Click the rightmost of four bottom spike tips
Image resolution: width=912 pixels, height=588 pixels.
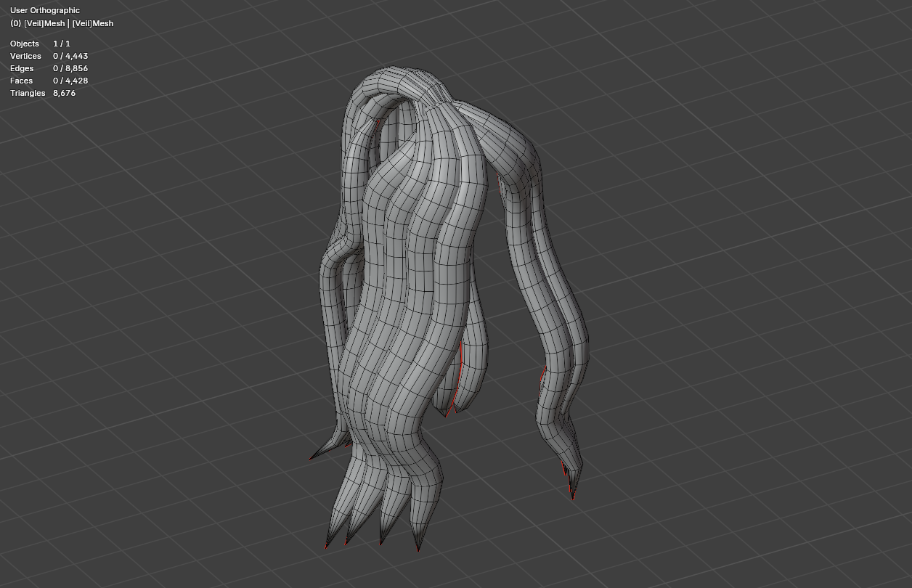pyautogui.click(x=418, y=550)
